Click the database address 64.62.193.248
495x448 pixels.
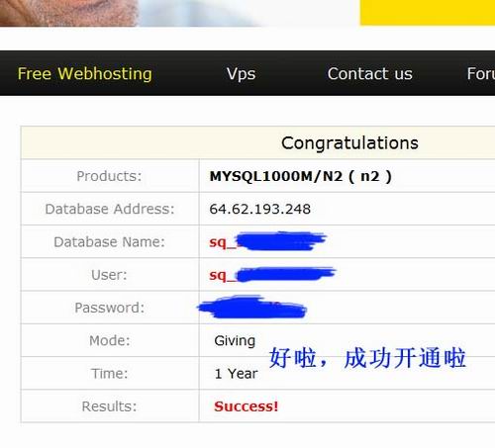(260, 209)
